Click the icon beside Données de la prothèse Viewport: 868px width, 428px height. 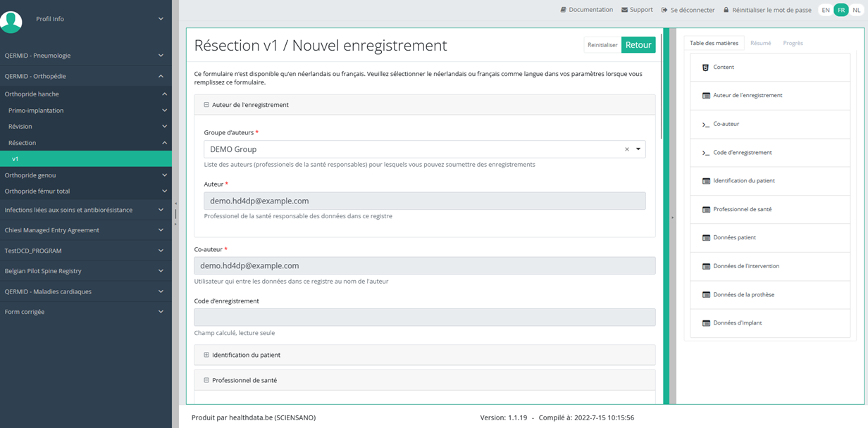point(706,294)
